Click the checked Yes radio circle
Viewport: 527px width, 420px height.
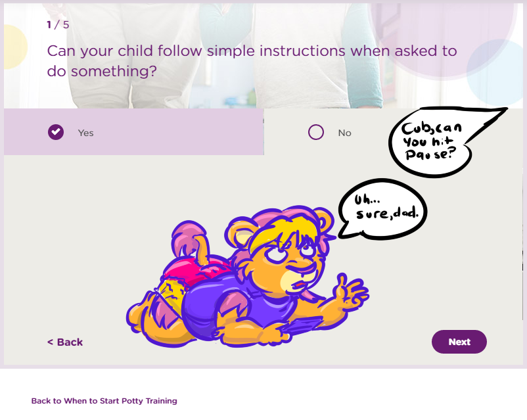56,132
